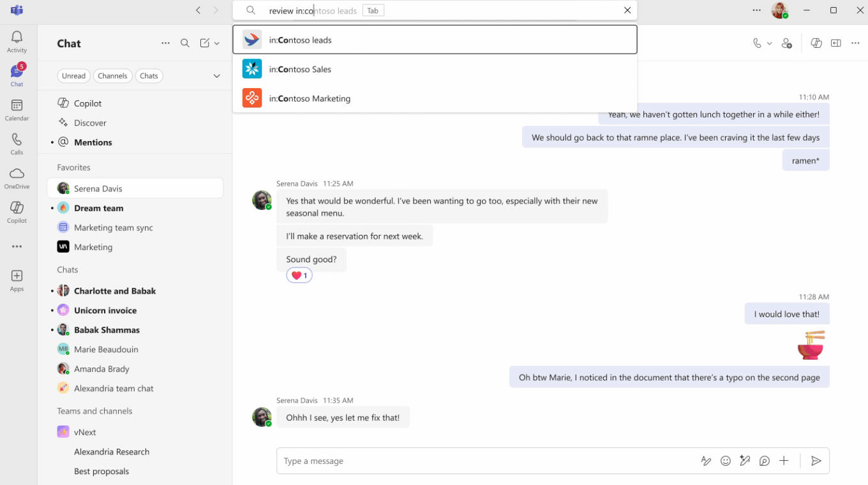Viewport: 868px width, 485px height.
Task: Open the emoji picker
Action: 726,461
